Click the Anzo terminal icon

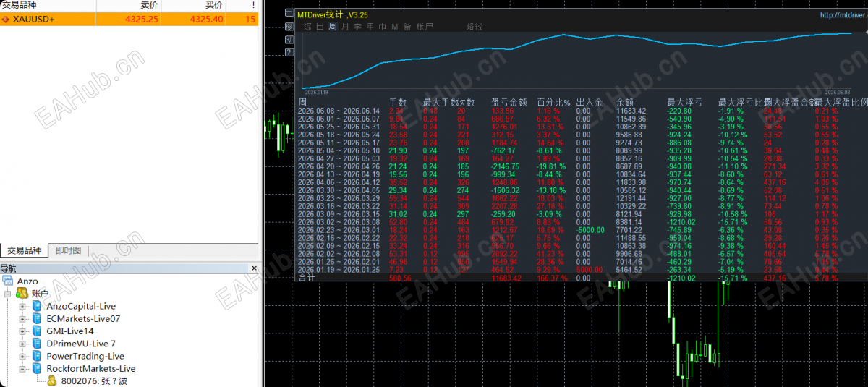click(8, 281)
